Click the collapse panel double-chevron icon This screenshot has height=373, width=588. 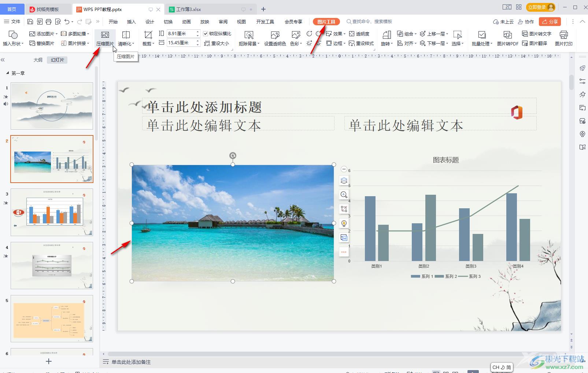(3, 60)
